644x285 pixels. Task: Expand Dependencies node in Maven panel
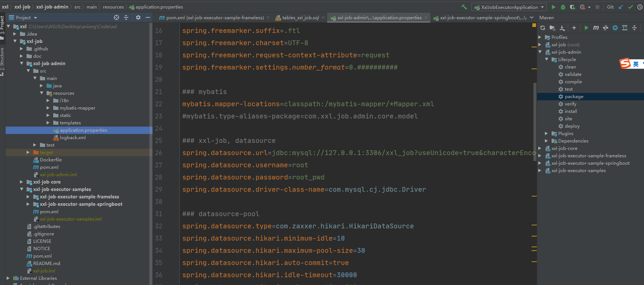pyautogui.click(x=546, y=141)
